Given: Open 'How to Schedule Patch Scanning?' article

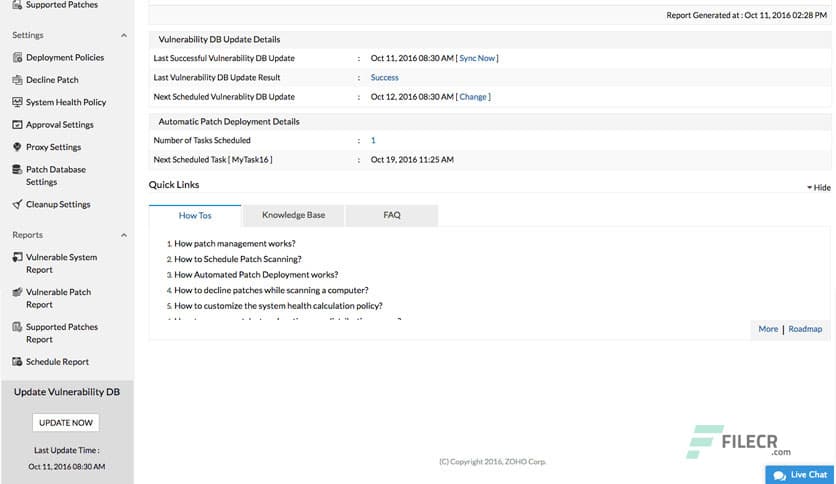Looking at the screenshot, I should coord(238,259).
